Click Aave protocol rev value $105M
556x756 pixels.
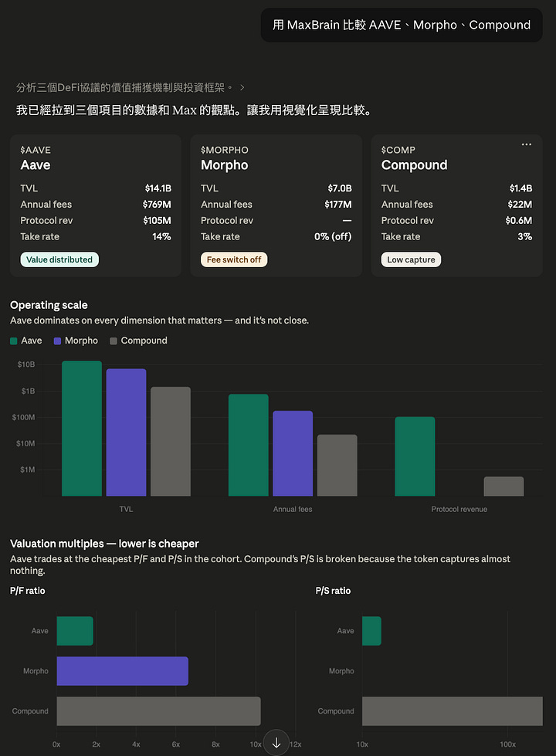tap(157, 220)
